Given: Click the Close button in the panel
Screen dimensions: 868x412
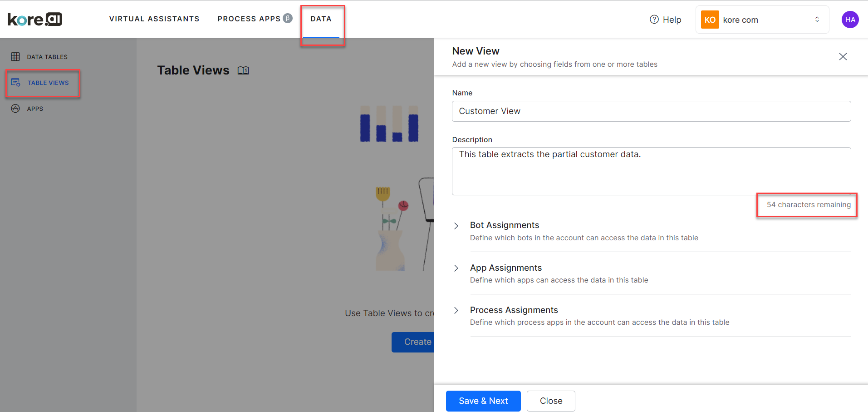Looking at the screenshot, I should (x=550, y=401).
